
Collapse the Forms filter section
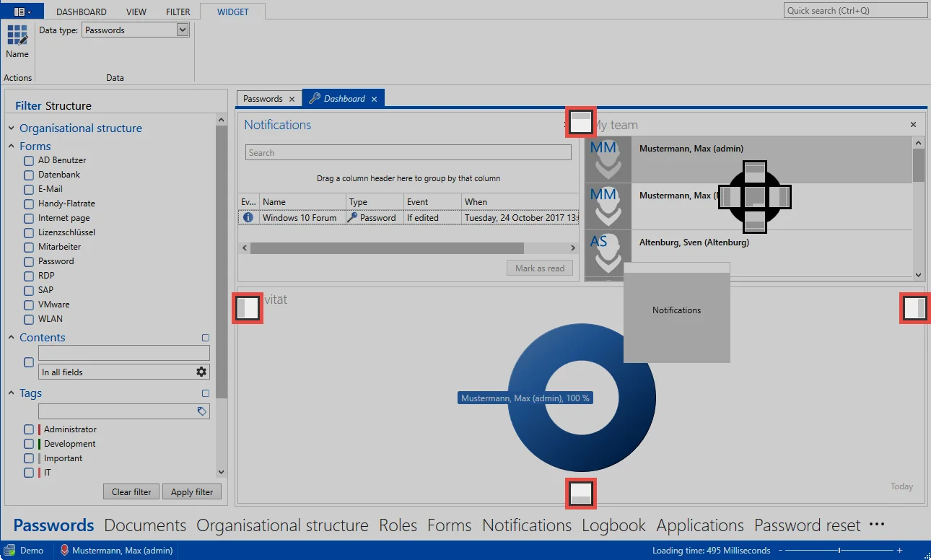(x=12, y=146)
